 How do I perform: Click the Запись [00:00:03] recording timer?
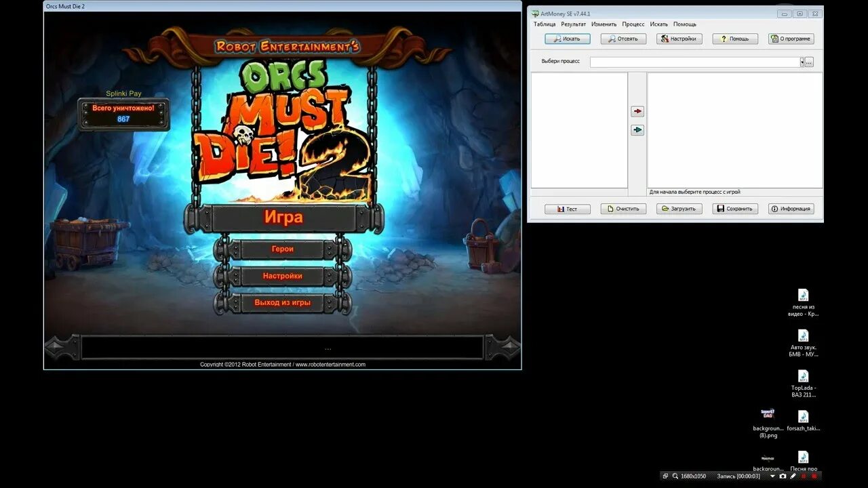(x=738, y=476)
